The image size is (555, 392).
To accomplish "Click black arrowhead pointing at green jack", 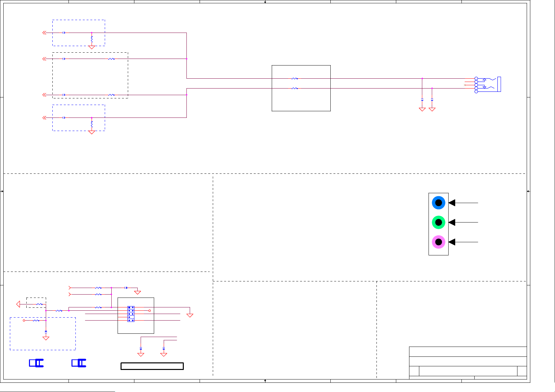I will tap(452, 222).
